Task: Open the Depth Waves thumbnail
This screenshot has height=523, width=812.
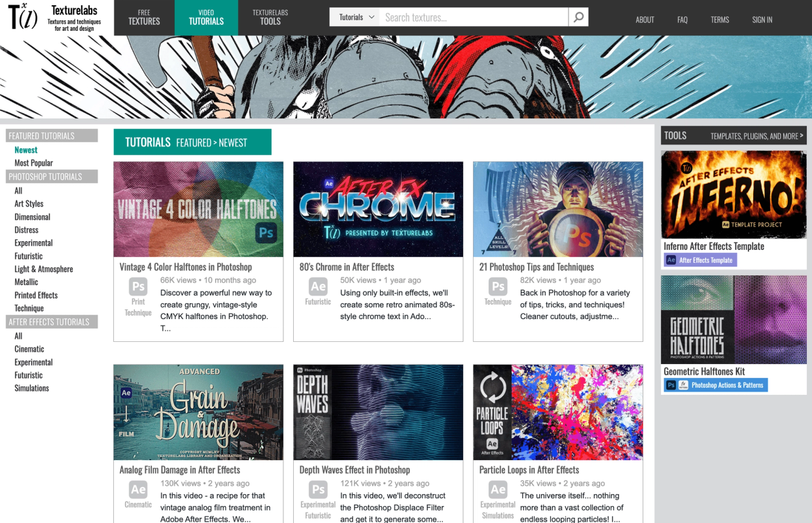Action: (378, 412)
